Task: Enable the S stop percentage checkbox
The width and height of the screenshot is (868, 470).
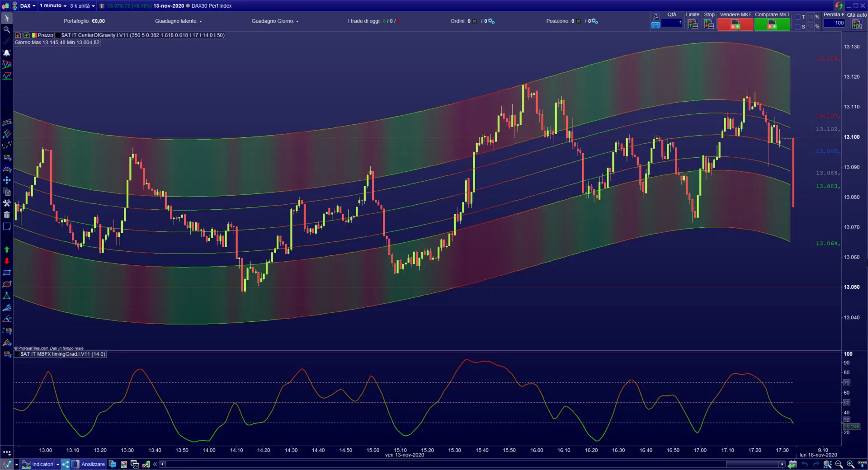Action: [x=797, y=27]
